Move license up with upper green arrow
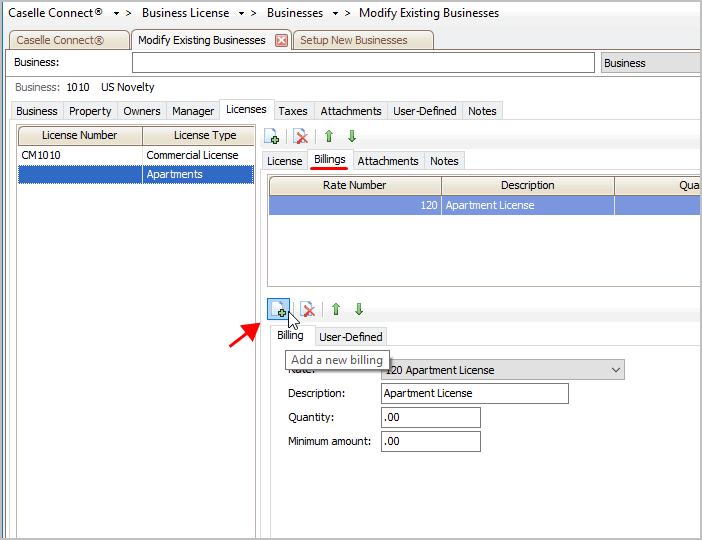 [x=328, y=136]
